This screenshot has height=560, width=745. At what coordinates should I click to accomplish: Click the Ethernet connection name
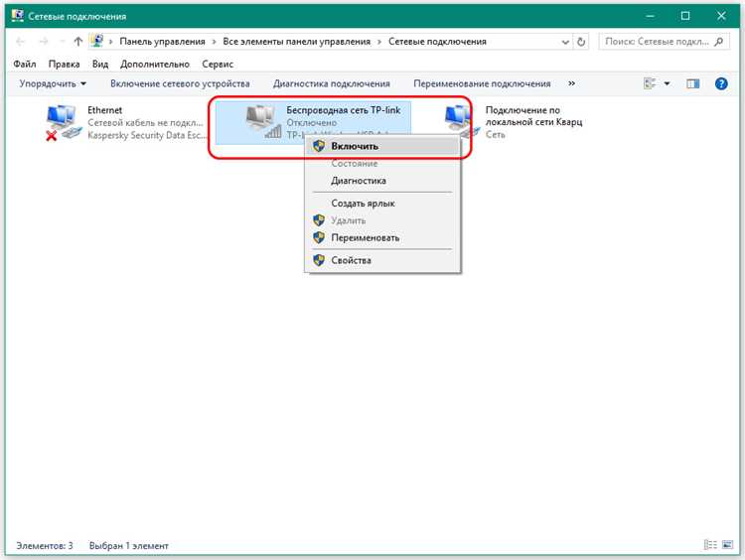[x=105, y=110]
